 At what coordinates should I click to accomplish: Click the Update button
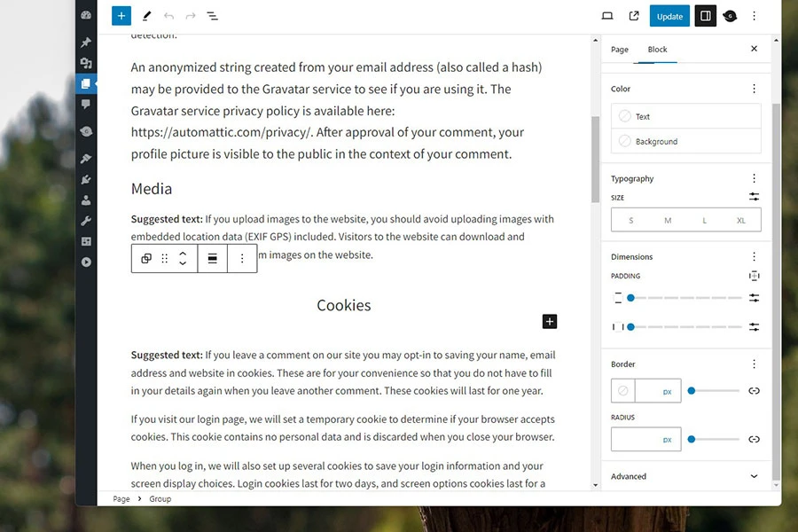669,15
